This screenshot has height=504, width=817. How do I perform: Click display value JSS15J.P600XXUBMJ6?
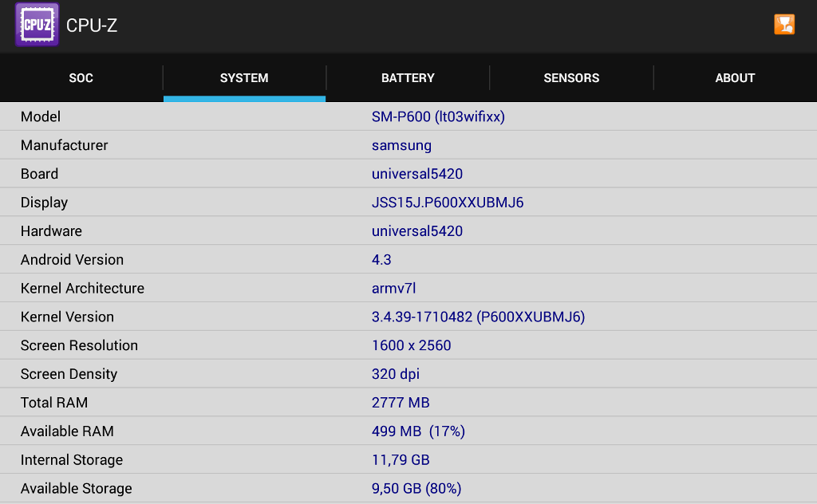pyautogui.click(x=448, y=203)
